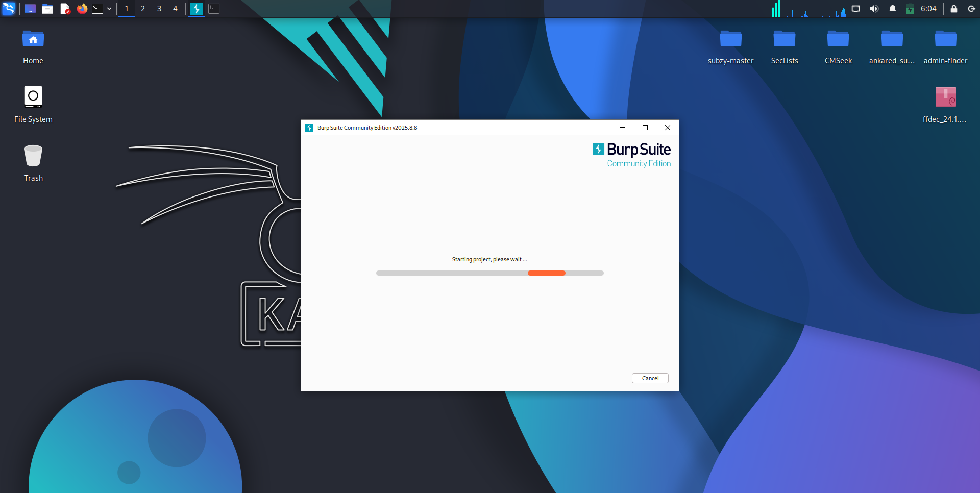Switch to workspace 1
Image resolution: width=980 pixels, height=493 pixels.
127,9
